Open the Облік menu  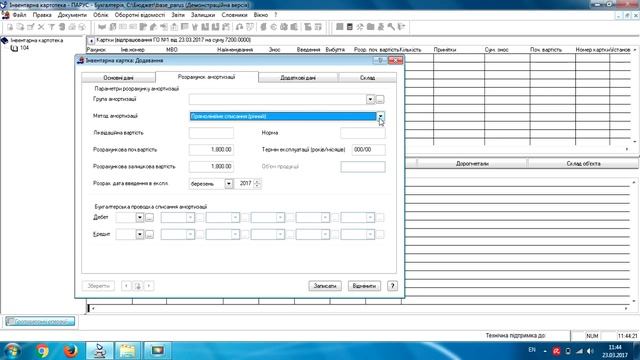coord(100,15)
